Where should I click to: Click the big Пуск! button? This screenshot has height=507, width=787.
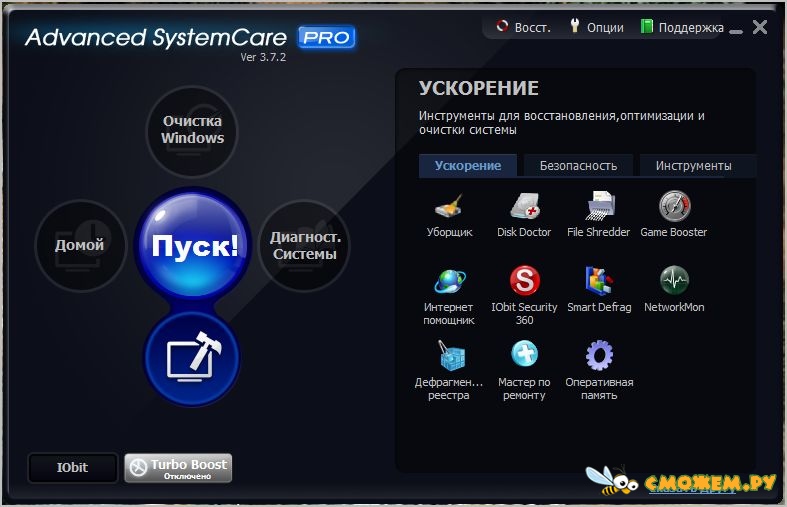pyautogui.click(x=193, y=244)
